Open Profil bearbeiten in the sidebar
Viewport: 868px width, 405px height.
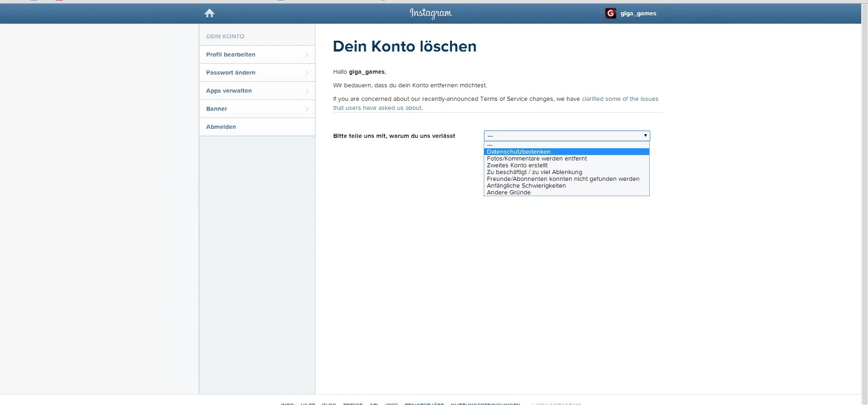tap(257, 55)
